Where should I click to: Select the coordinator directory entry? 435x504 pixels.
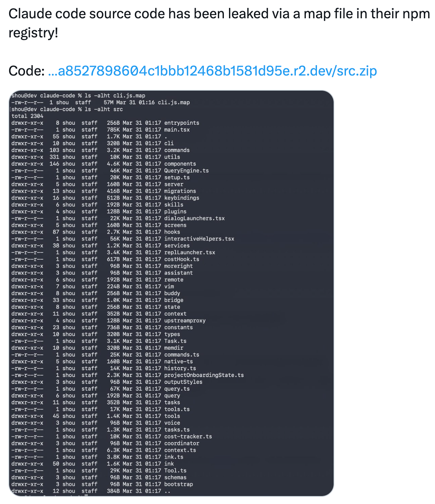(x=181, y=443)
